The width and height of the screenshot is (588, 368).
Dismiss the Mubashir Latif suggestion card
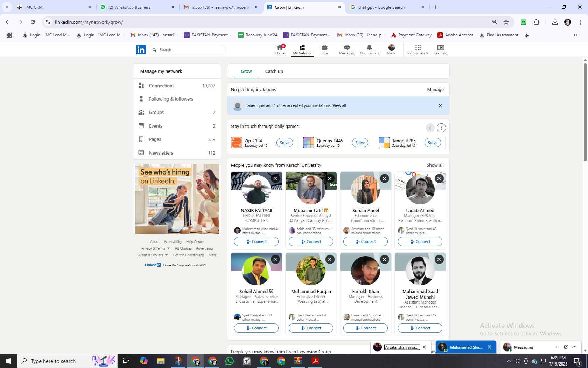tap(330, 178)
